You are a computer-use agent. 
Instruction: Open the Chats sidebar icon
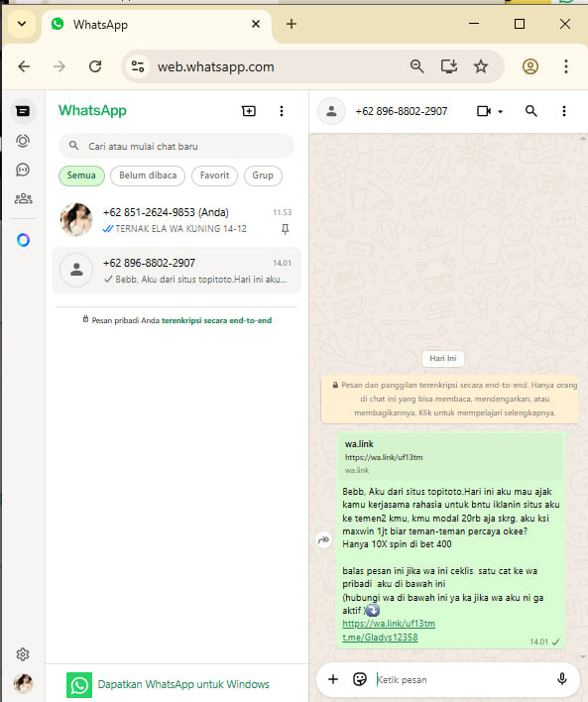[x=23, y=111]
